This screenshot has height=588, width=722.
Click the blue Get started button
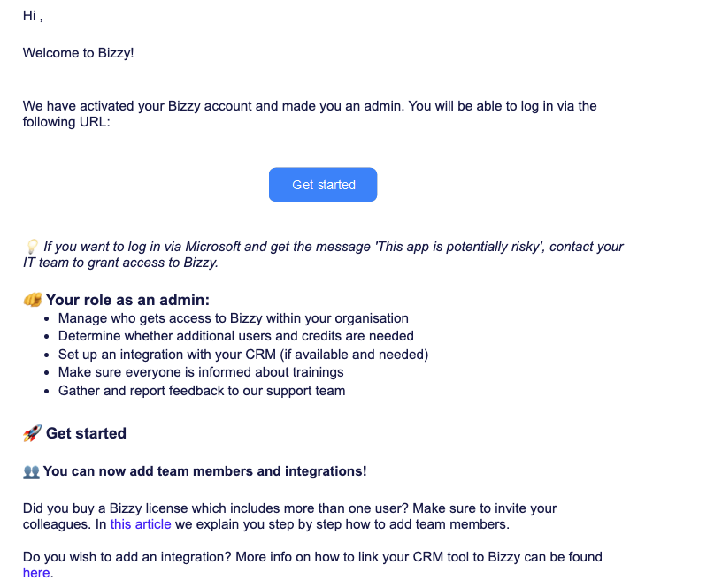click(323, 185)
